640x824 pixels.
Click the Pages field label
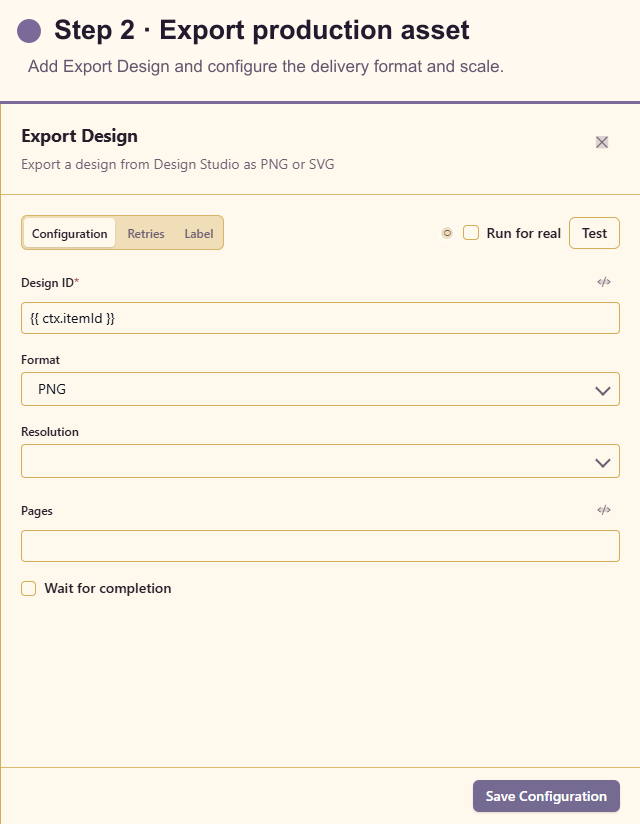(37, 511)
